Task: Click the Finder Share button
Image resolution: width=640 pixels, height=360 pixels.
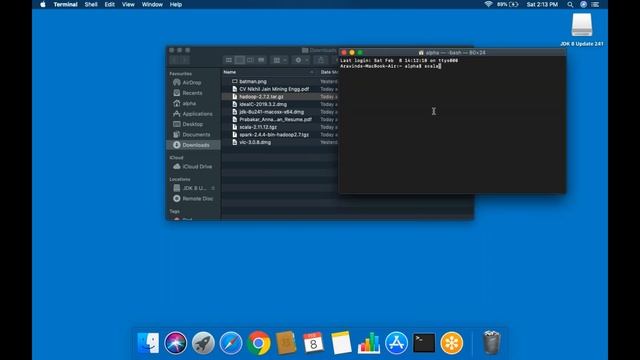Action: point(321,60)
